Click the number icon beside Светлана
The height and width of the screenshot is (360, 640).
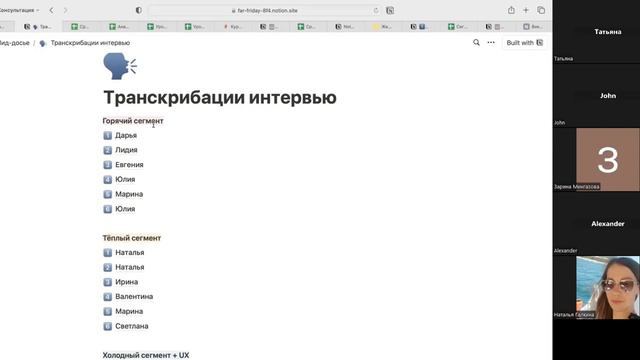click(x=107, y=326)
